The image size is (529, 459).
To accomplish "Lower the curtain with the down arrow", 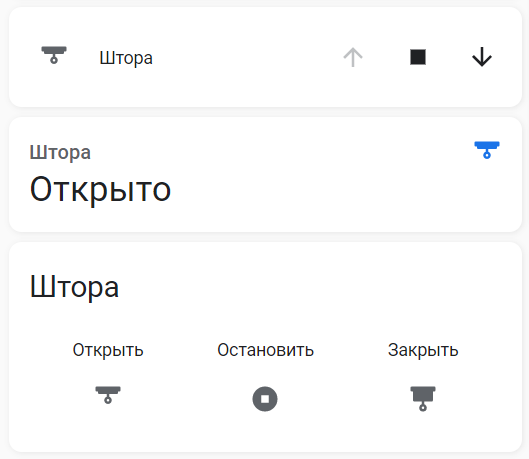I will tap(482, 57).
